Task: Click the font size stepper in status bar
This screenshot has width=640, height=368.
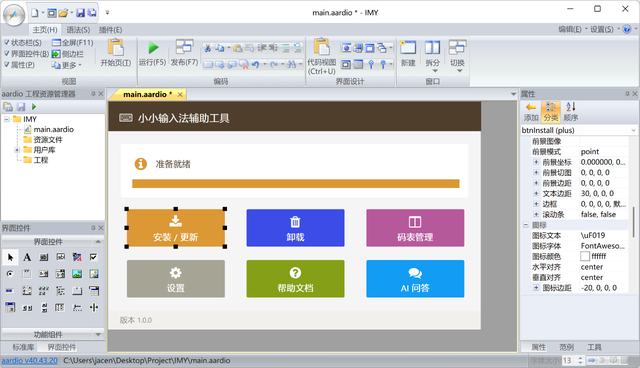Action: (580, 361)
